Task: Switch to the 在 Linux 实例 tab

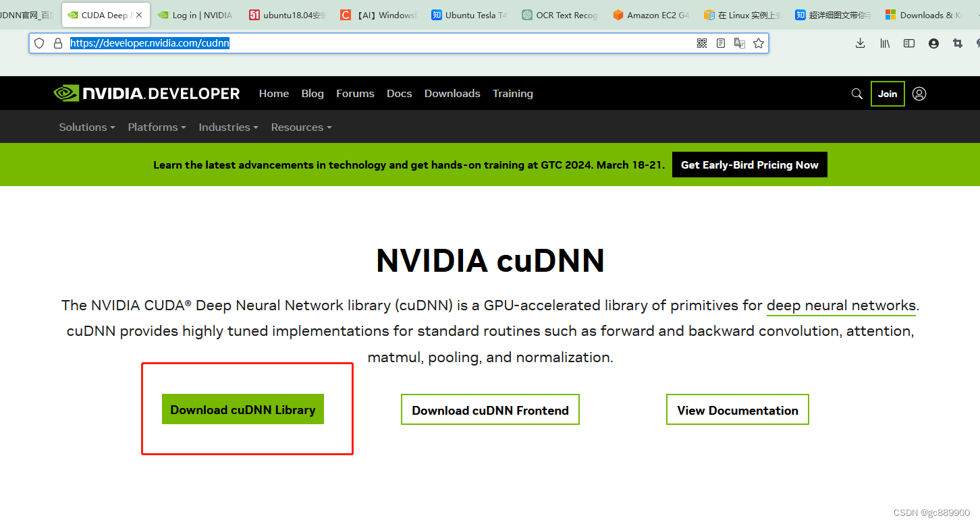Action: coord(742,15)
